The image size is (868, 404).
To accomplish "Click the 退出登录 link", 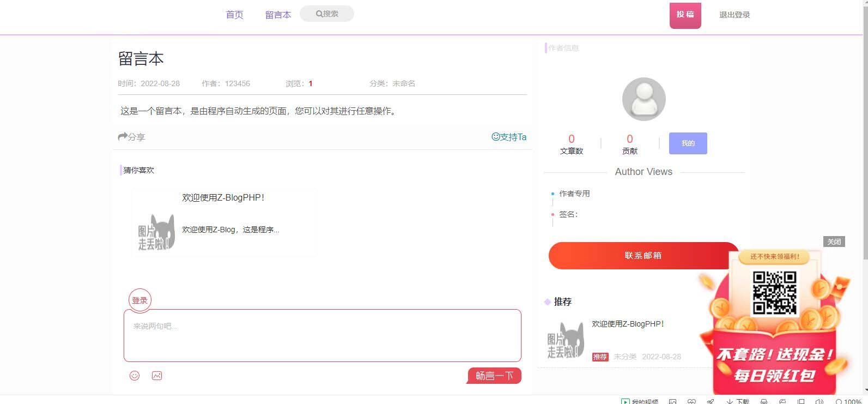I will [x=735, y=15].
